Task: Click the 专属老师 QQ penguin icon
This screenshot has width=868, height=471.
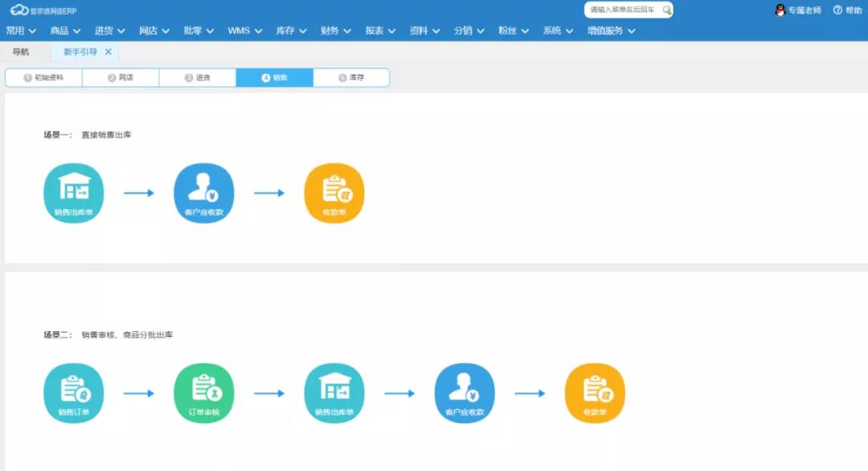Action: click(x=779, y=10)
